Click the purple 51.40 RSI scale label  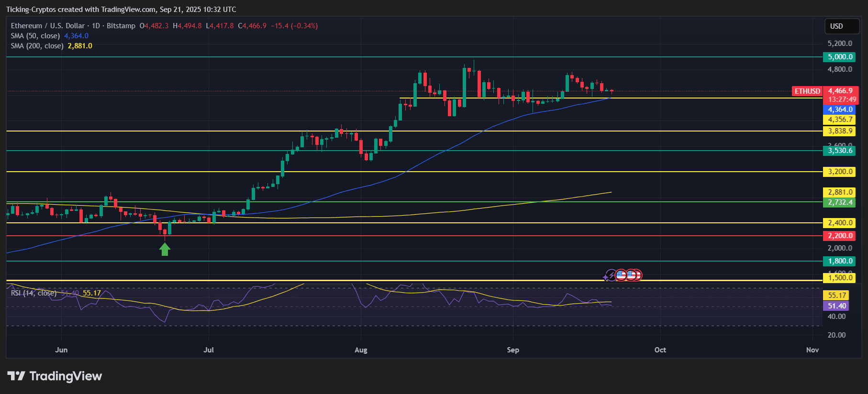tap(836, 306)
